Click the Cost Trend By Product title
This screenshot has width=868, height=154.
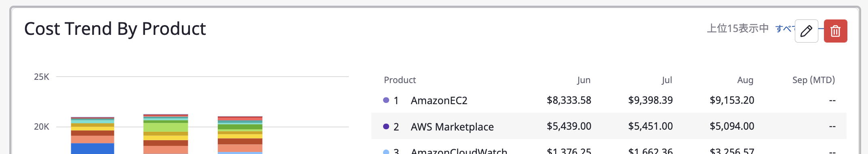pyautogui.click(x=115, y=29)
